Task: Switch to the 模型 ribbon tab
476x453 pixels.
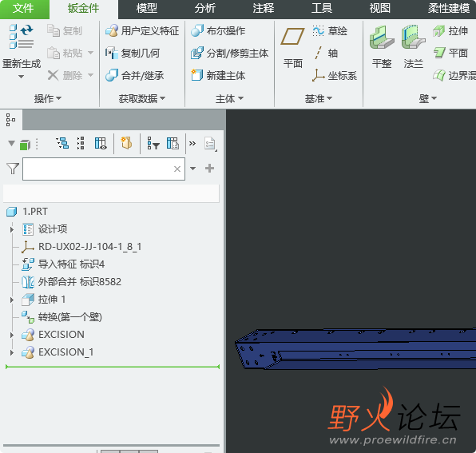Action: click(147, 8)
